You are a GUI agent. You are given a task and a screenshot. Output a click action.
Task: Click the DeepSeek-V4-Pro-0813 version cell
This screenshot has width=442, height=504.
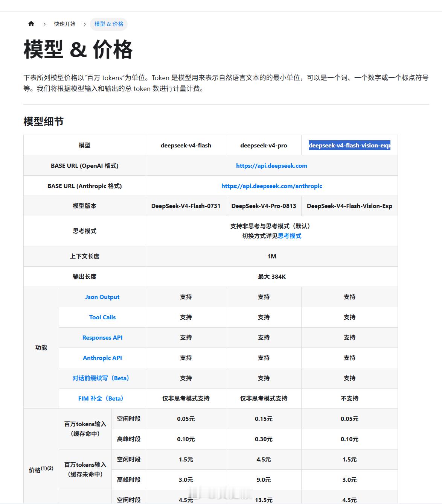tap(264, 206)
